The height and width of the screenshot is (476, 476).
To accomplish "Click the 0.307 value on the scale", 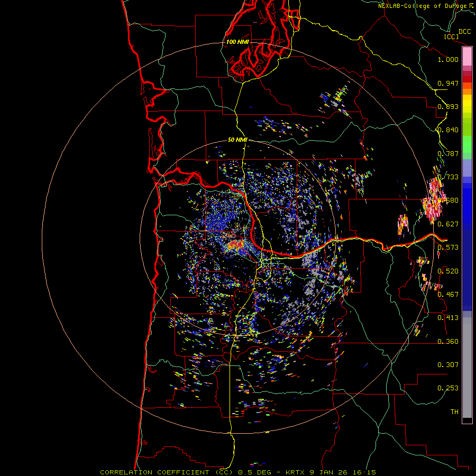I will 448,365.
